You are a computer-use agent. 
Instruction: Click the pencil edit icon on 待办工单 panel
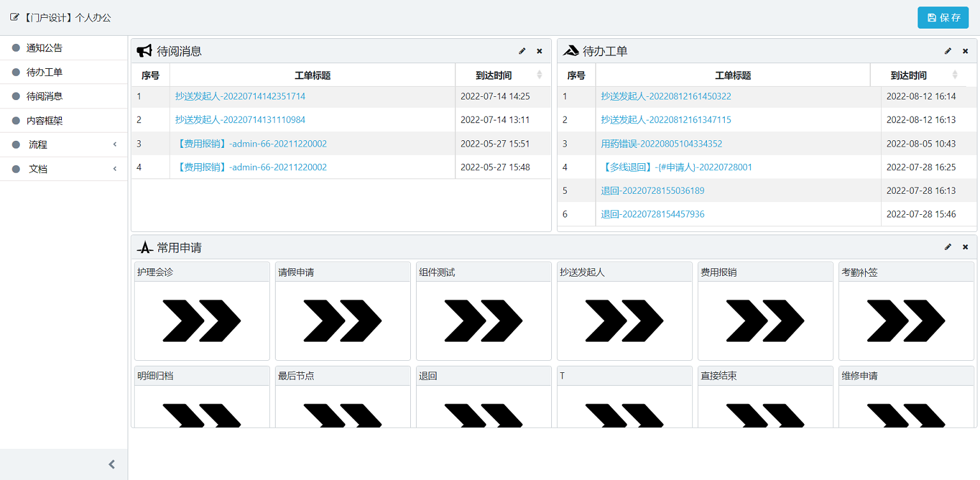948,51
